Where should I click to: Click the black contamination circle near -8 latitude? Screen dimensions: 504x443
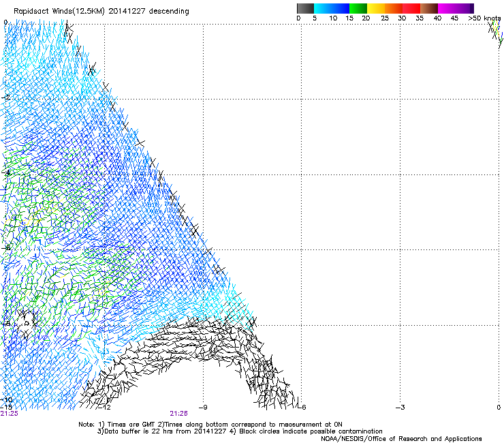(x=27, y=324)
